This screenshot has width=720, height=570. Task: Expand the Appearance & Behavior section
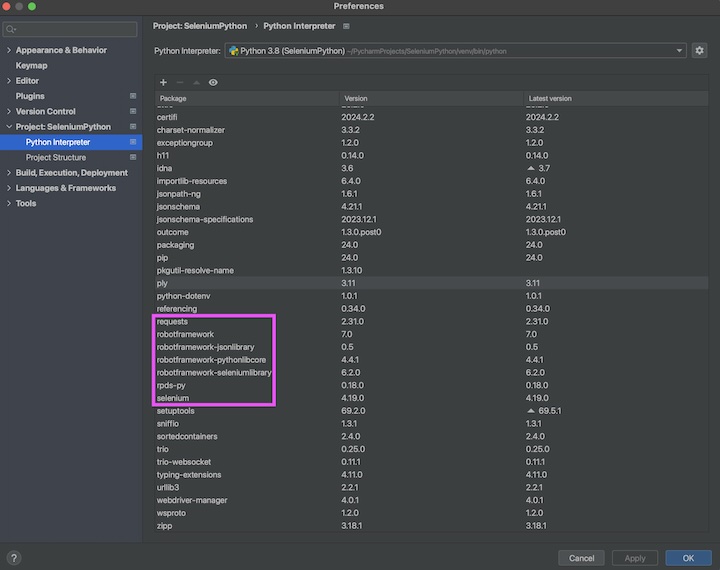pos(9,50)
